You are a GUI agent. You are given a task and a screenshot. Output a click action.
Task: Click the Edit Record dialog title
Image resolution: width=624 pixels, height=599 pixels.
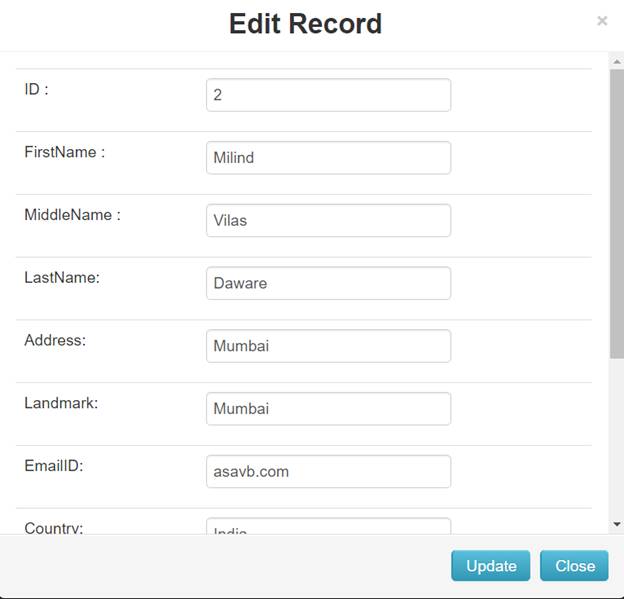pyautogui.click(x=305, y=23)
